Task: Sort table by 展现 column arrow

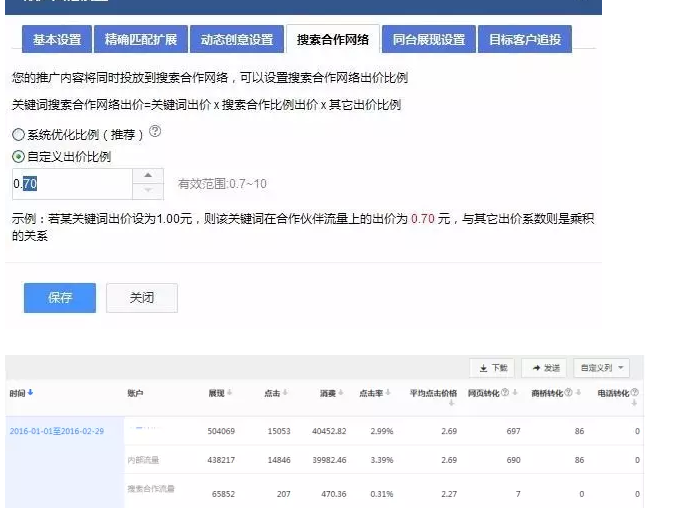Action: [x=231, y=393]
